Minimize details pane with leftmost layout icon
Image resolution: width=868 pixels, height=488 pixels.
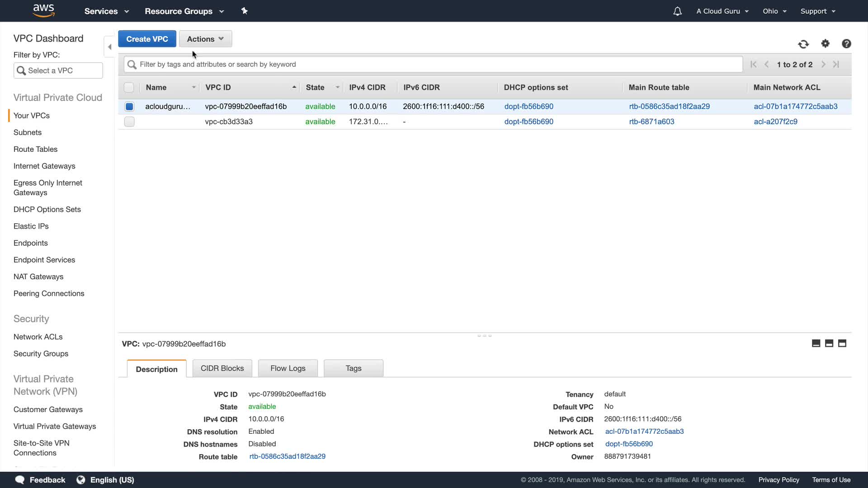816,343
